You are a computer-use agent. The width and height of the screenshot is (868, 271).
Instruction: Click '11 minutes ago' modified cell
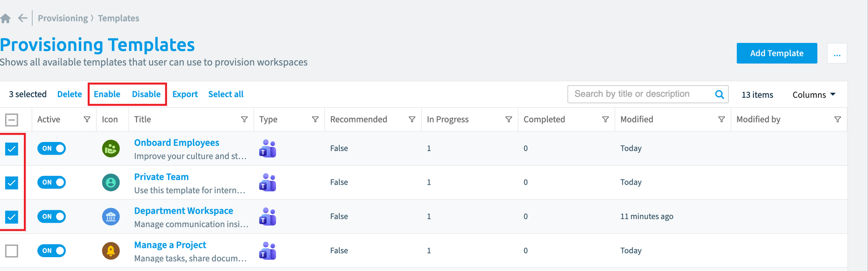pos(647,216)
